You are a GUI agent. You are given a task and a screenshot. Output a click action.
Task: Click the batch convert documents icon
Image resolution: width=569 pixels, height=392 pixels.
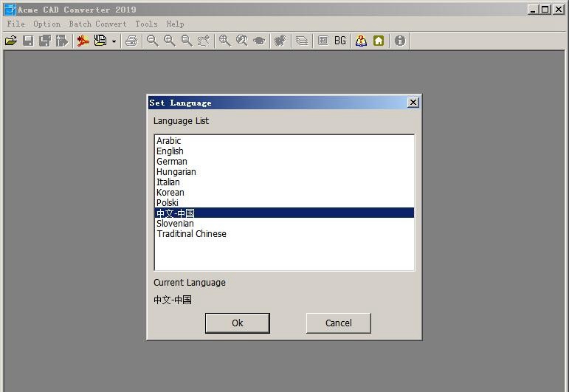point(100,41)
